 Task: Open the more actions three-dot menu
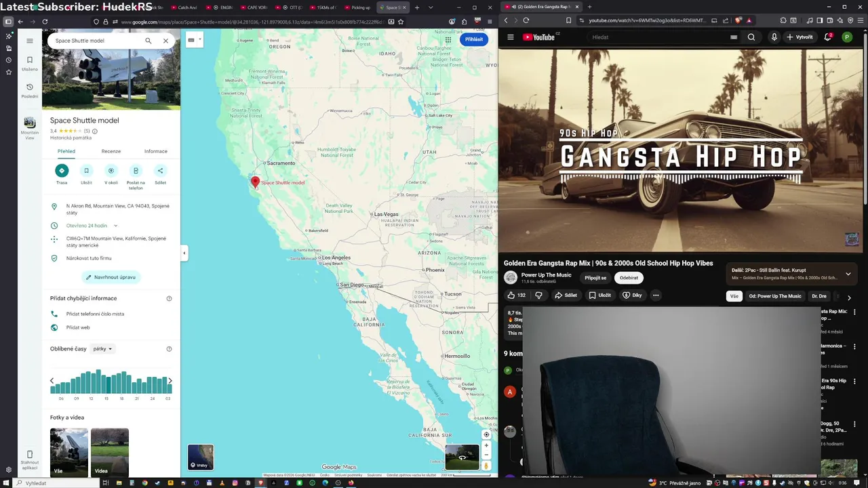656,296
